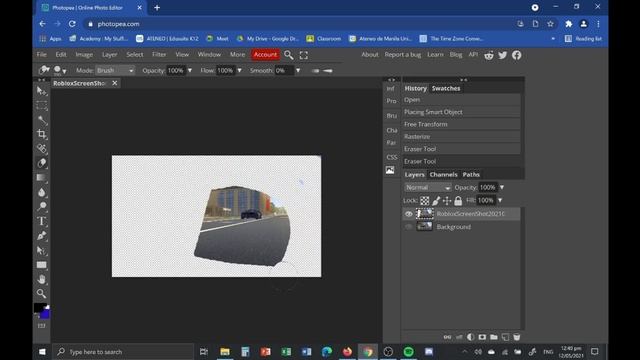Show the Background layer visibility
Image resolution: width=640 pixels, height=360 pixels.
(409, 227)
